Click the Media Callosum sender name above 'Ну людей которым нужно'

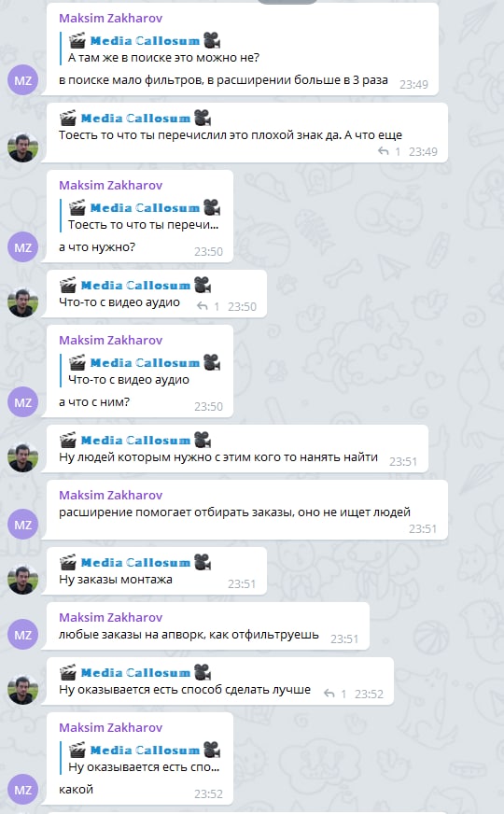135,441
